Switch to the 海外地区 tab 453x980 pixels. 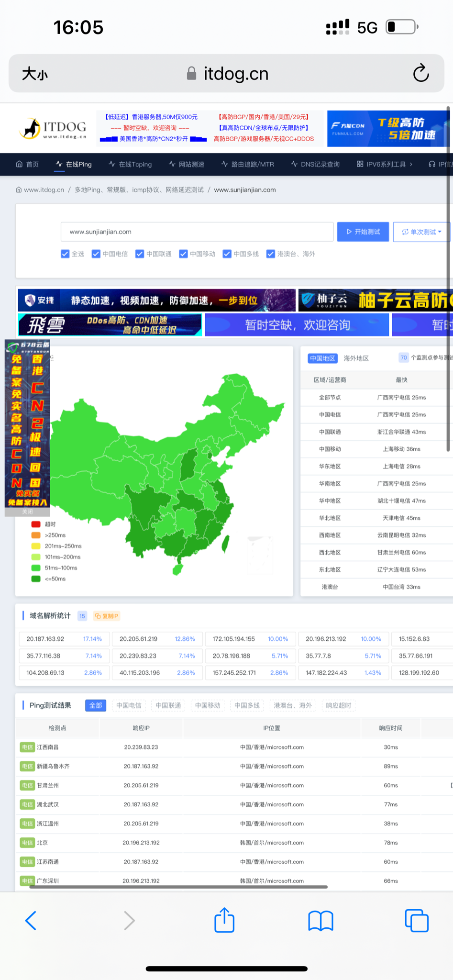click(x=356, y=358)
